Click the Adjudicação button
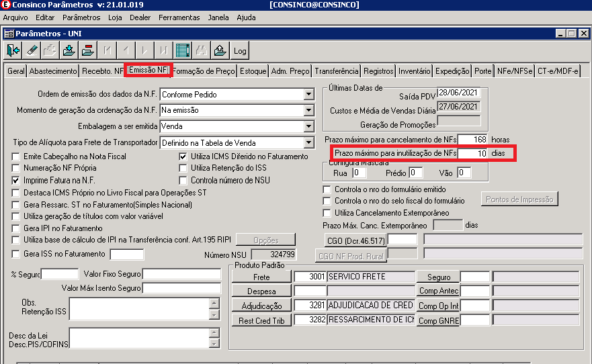 (x=261, y=306)
